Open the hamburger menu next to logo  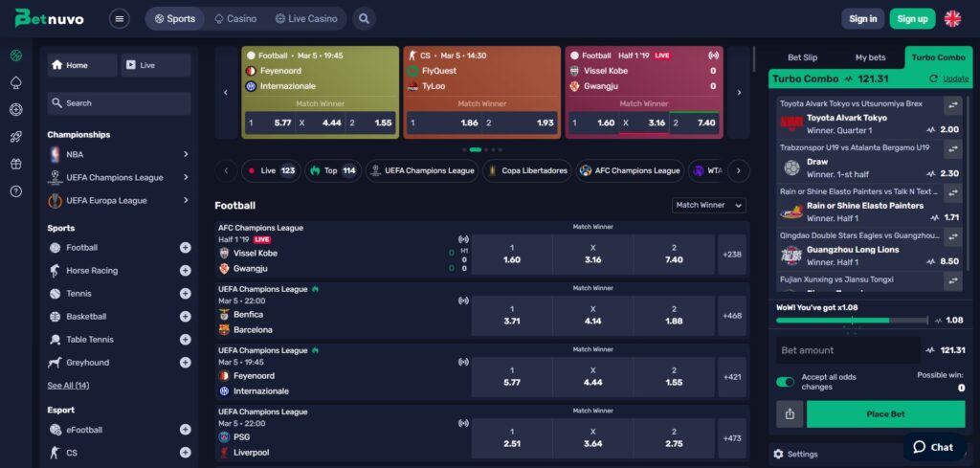click(119, 18)
